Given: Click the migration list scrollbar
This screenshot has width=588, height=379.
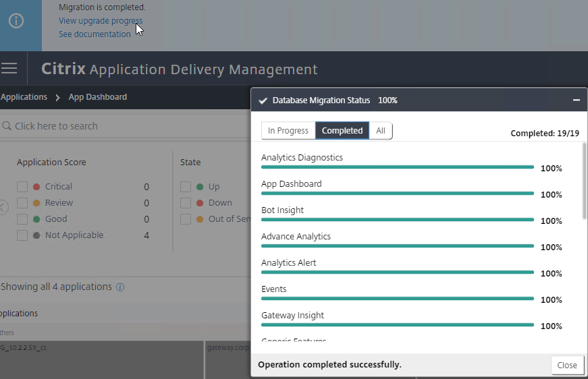Looking at the screenshot, I should 584,181.
